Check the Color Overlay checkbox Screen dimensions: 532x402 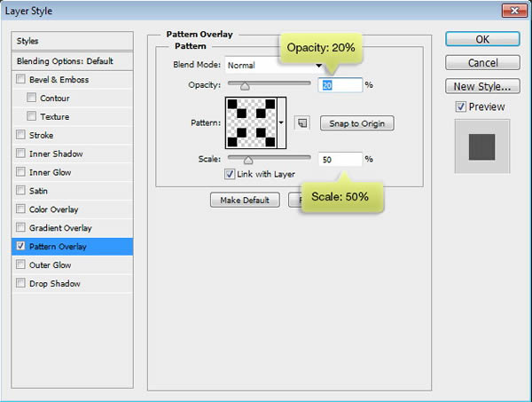pos(20,209)
